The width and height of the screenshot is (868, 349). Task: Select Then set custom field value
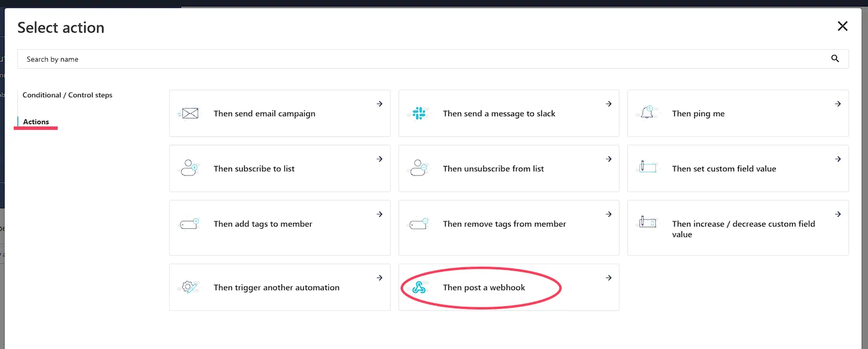tap(738, 168)
